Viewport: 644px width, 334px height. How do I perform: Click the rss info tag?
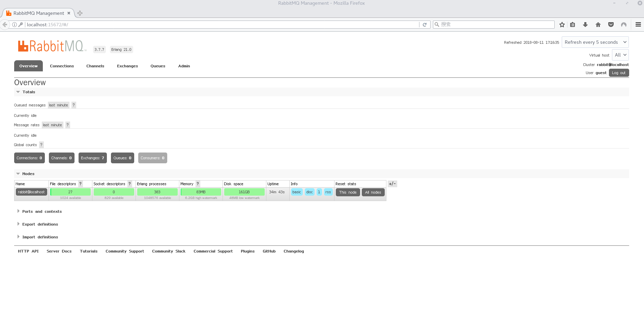(328, 192)
